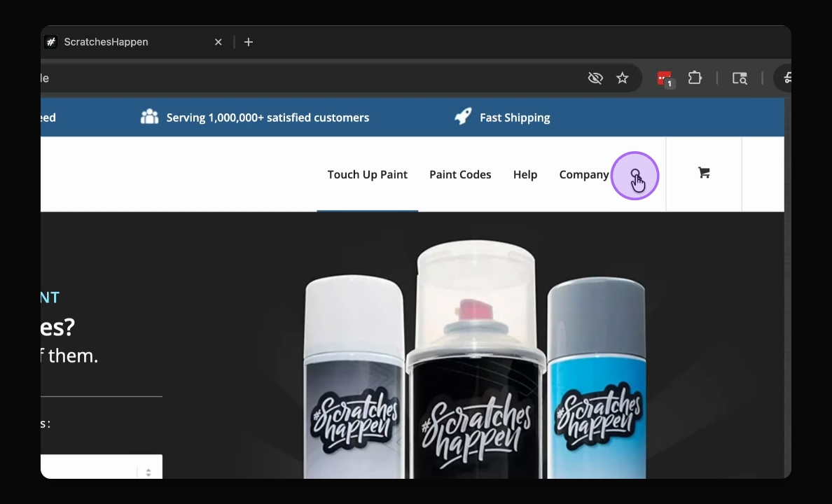Viewport: 832px width, 504px height.
Task: Open the Company menu
Action: click(583, 174)
